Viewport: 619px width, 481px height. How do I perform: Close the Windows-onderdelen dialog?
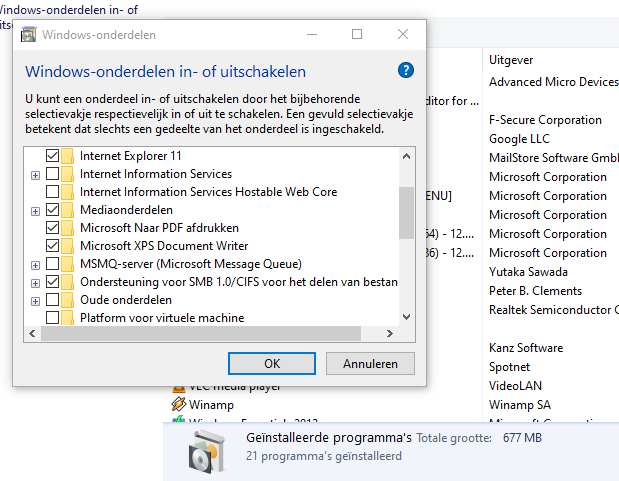point(403,34)
